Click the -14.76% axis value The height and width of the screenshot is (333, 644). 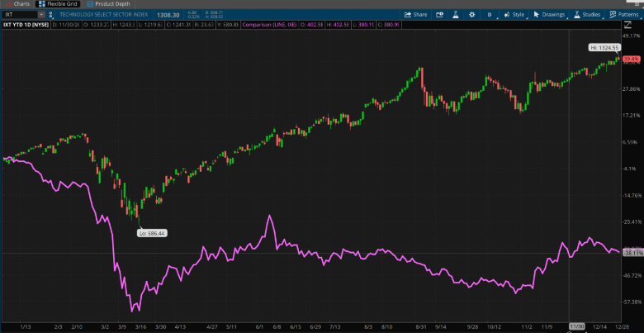click(632, 196)
